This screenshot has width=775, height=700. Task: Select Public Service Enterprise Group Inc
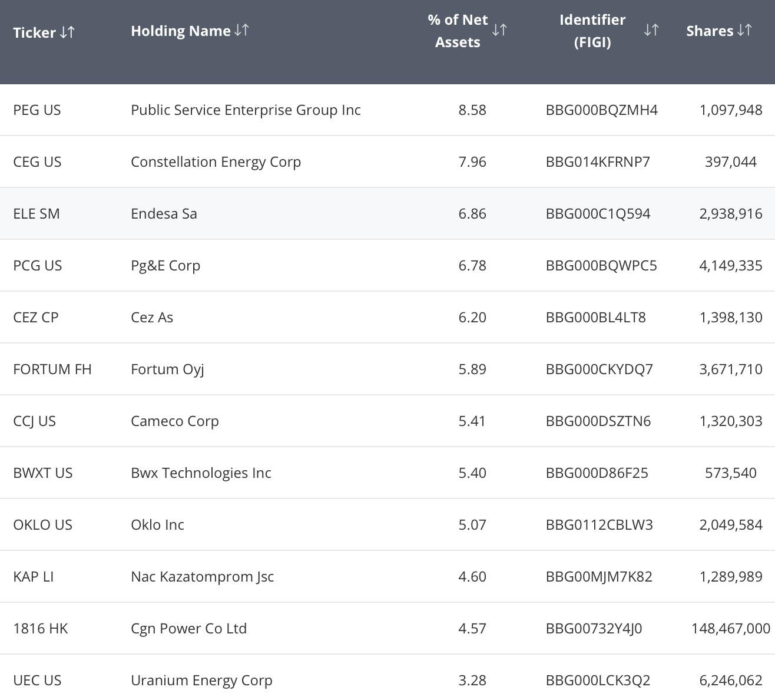[x=246, y=110]
